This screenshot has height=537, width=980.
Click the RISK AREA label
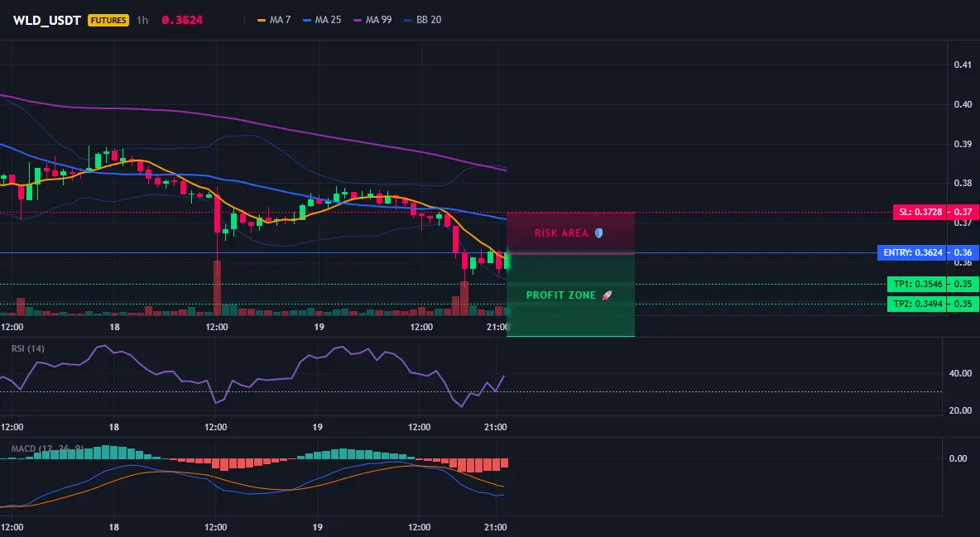coord(561,233)
